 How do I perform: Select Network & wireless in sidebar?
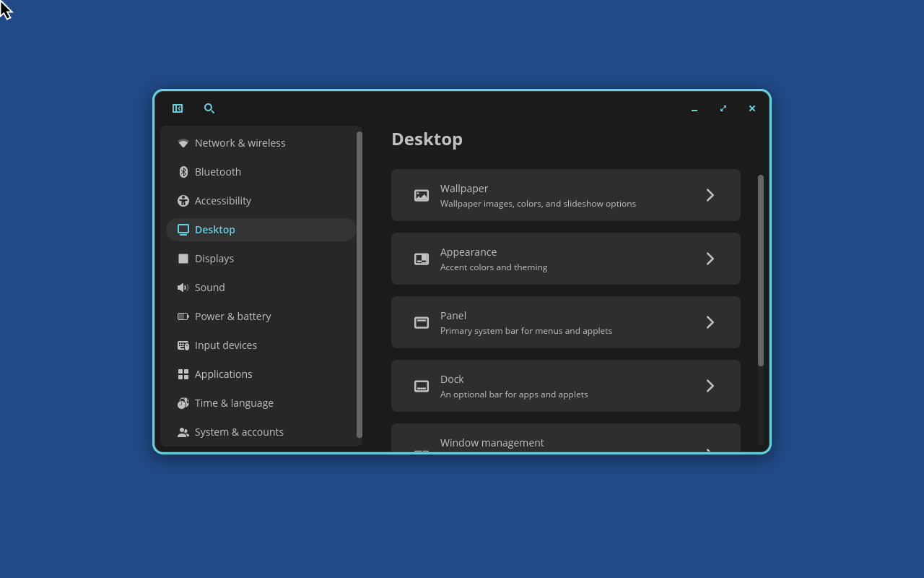click(261, 143)
